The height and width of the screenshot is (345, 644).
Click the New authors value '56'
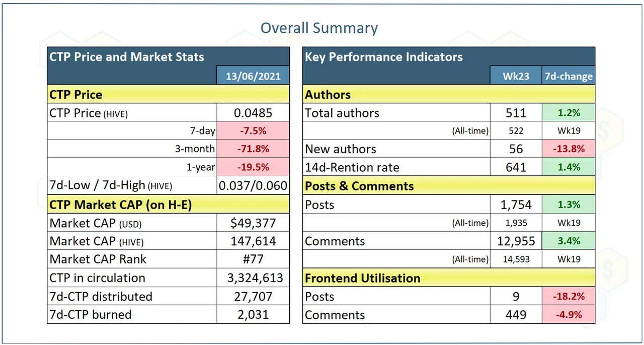516,149
